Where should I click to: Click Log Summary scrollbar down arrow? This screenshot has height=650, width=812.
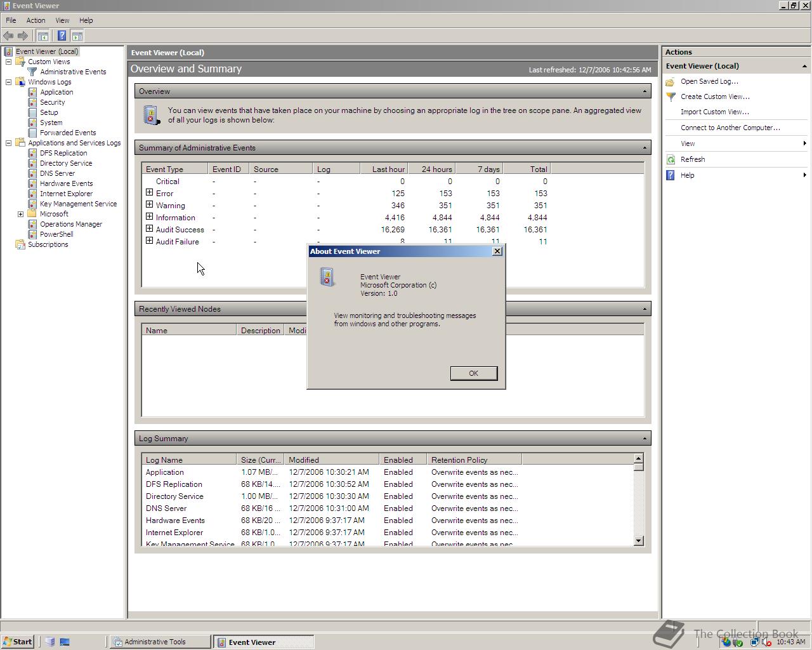(x=639, y=541)
